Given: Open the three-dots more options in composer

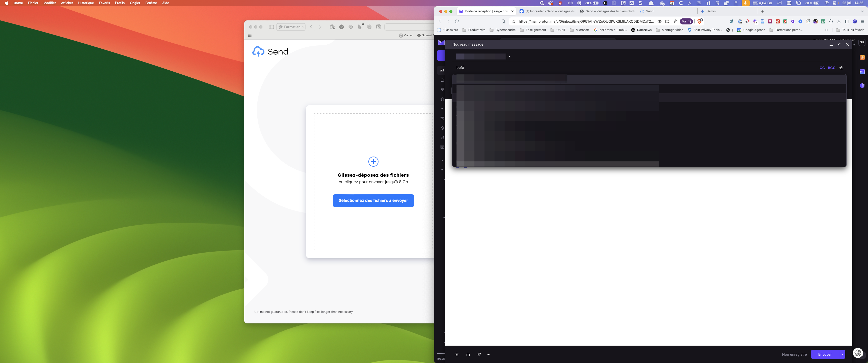Looking at the screenshot, I should pos(488,354).
